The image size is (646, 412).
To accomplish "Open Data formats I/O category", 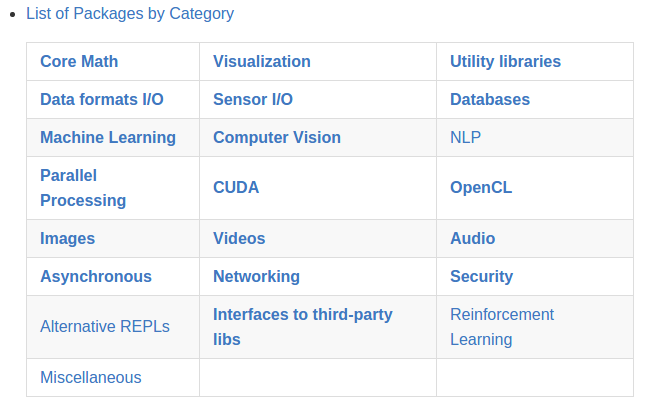I will pos(102,99).
